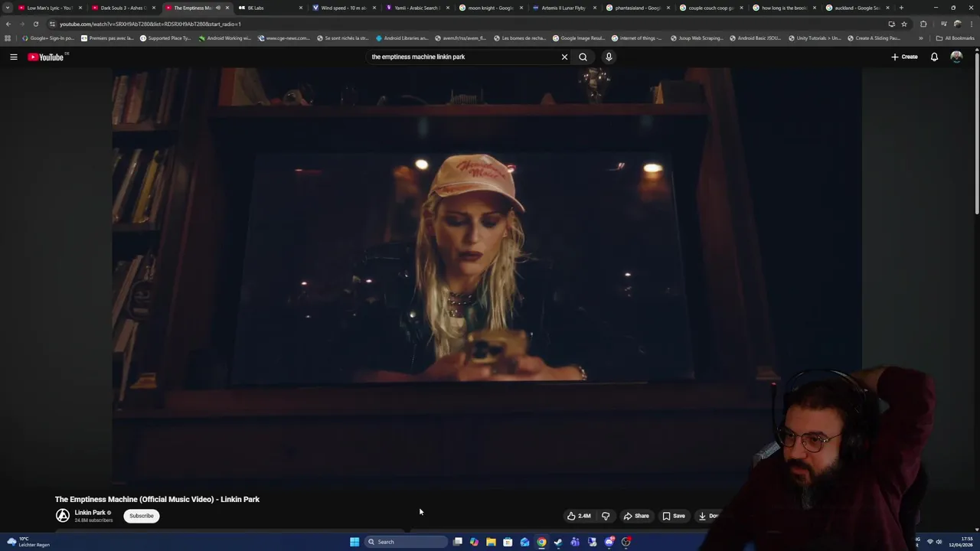
Task: Close the Low Man's Lyric tab
Action: coord(80,8)
